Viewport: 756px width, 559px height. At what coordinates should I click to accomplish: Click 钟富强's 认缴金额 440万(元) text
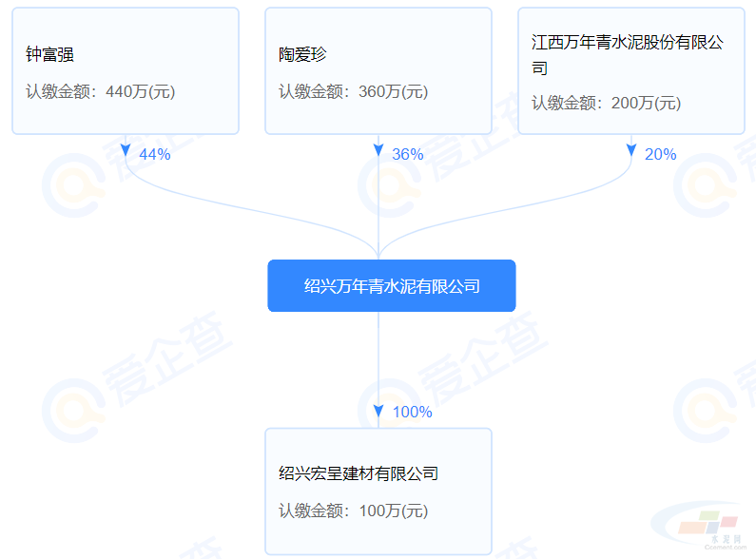point(100,91)
